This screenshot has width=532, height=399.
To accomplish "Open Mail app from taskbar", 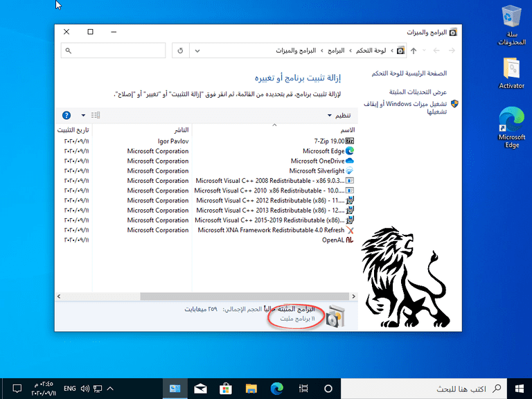I will (x=200, y=389).
